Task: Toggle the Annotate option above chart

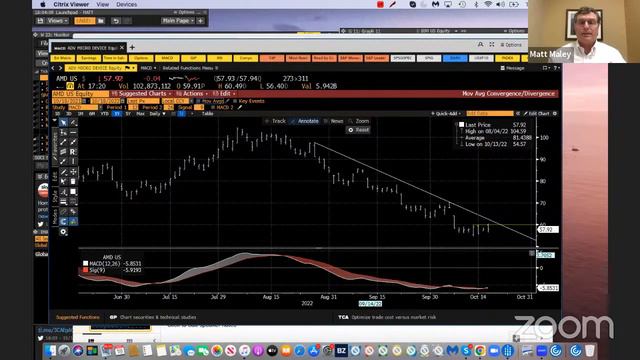Action: [305, 121]
